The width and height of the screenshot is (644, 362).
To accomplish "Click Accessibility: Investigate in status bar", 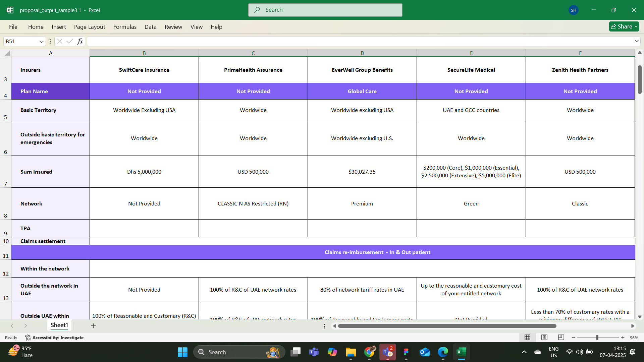I will point(55,338).
